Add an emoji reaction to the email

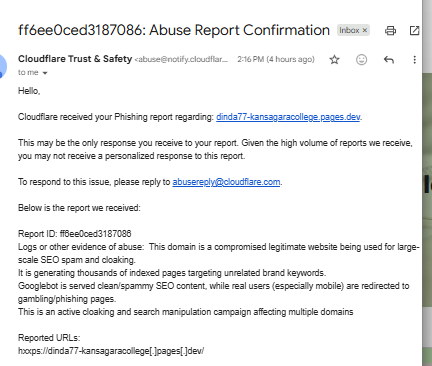[x=361, y=60]
